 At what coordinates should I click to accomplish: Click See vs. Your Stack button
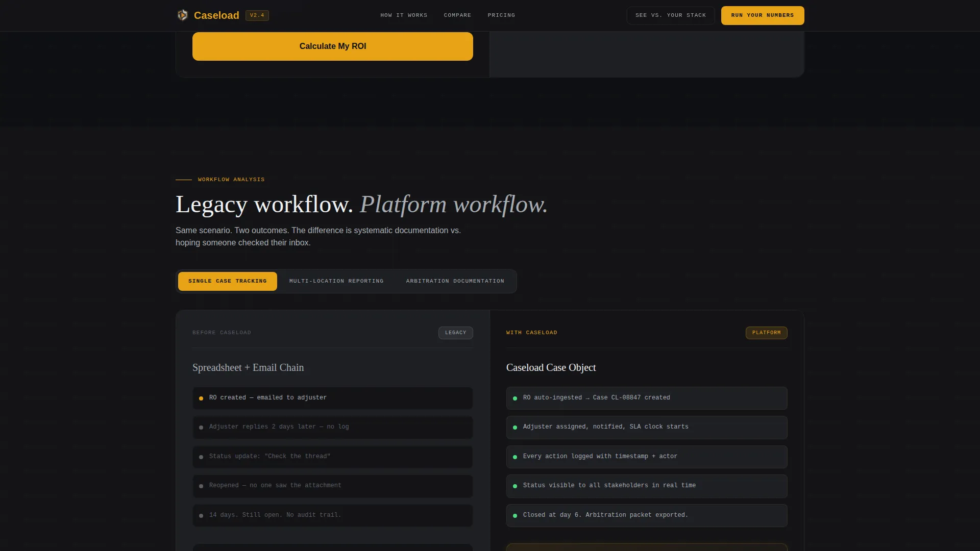tap(671, 15)
